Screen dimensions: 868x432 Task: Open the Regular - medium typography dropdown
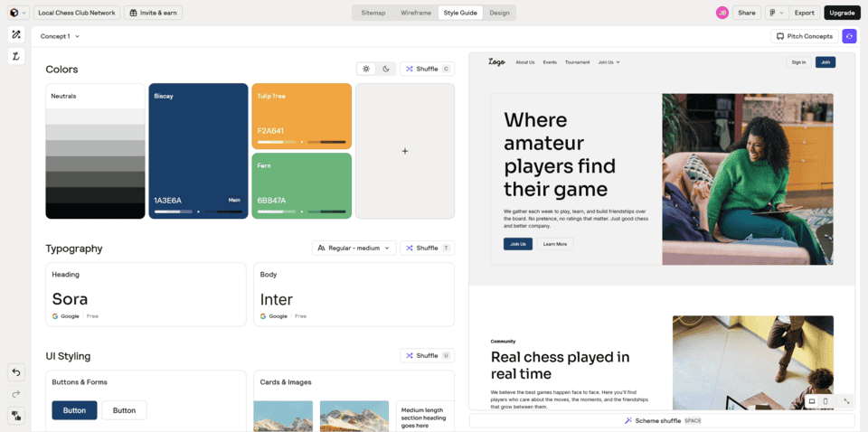click(x=354, y=248)
